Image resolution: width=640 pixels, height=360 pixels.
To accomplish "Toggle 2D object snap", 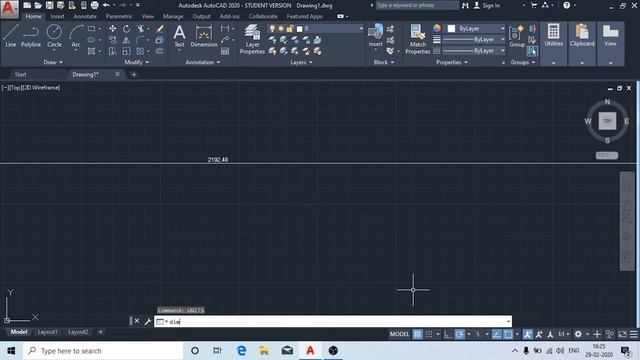I will (508, 334).
